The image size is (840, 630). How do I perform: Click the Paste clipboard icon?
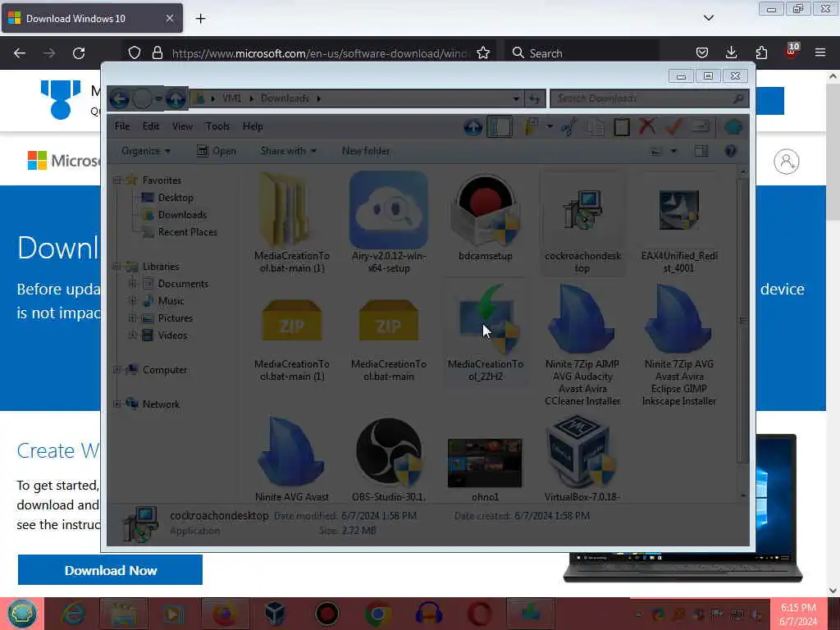pyautogui.click(x=622, y=127)
